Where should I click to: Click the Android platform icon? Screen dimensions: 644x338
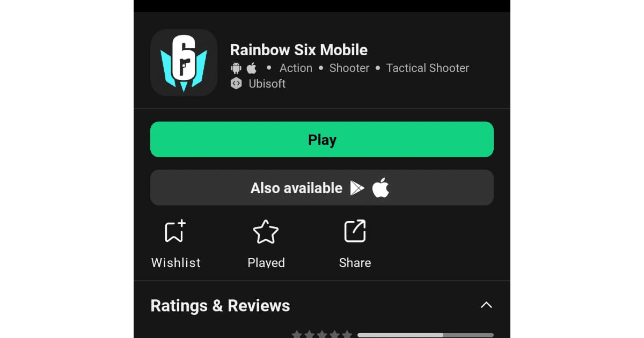coord(236,68)
